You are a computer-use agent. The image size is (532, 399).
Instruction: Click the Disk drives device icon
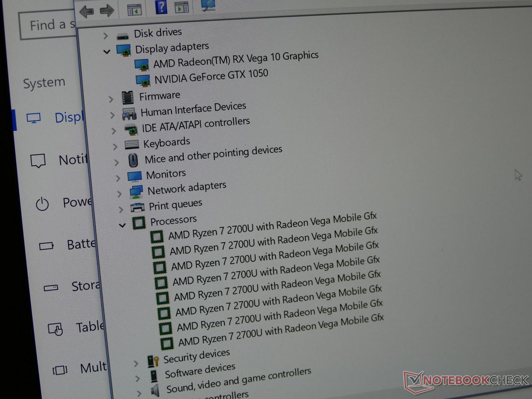click(122, 36)
